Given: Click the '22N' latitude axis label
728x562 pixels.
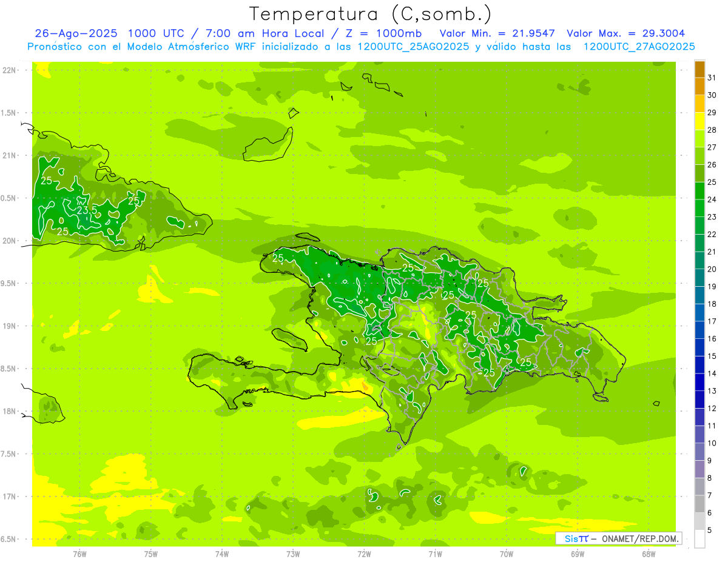Looking at the screenshot, I should coord(9,70).
